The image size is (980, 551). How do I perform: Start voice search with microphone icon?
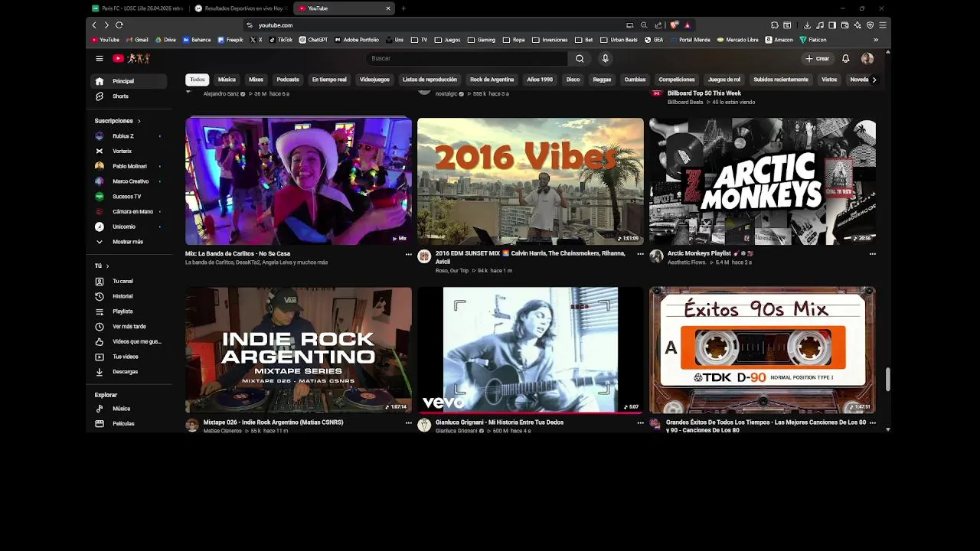[605, 58]
